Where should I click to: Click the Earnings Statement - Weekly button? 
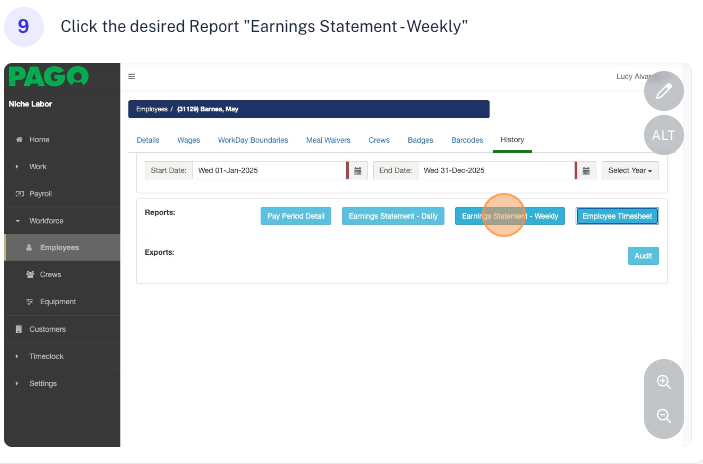click(x=510, y=215)
